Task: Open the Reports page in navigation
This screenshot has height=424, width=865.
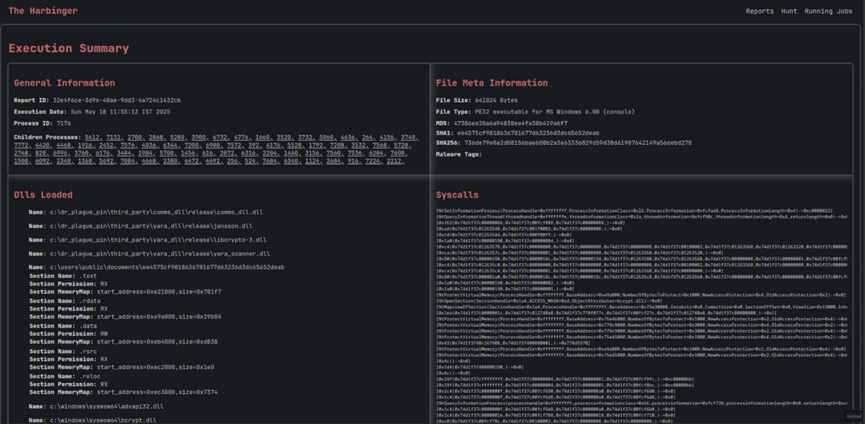Action: click(759, 11)
